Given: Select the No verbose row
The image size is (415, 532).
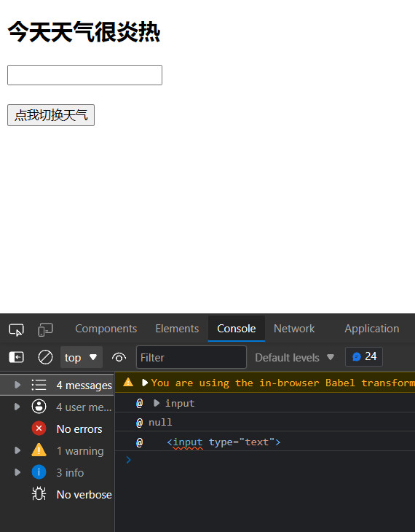Looking at the screenshot, I should click(57, 494).
